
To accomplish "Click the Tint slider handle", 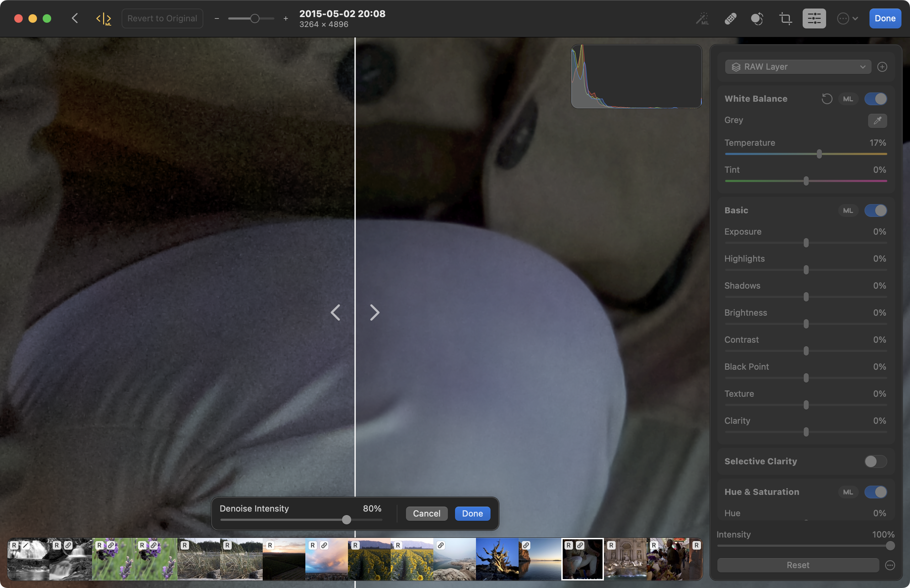I will click(806, 181).
